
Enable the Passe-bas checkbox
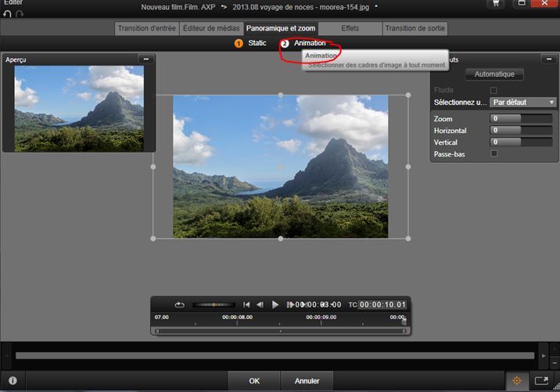pos(493,154)
